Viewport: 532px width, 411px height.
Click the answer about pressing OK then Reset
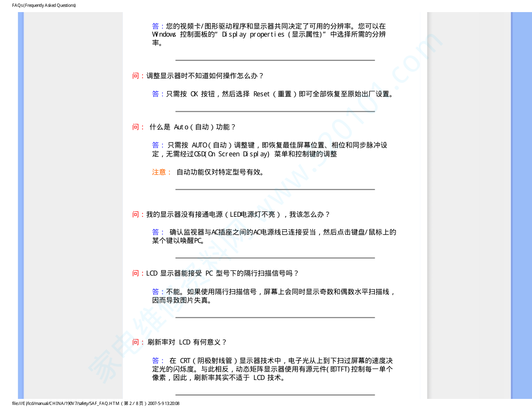(273, 94)
